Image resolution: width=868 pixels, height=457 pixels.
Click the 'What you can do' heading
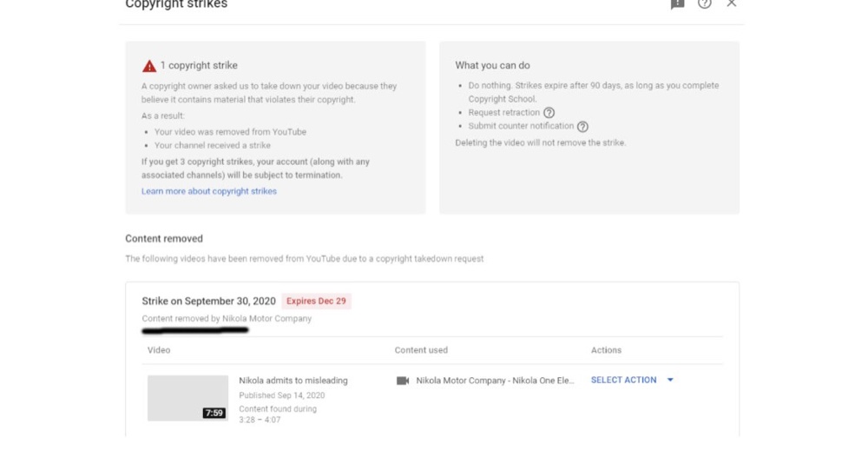pos(493,65)
